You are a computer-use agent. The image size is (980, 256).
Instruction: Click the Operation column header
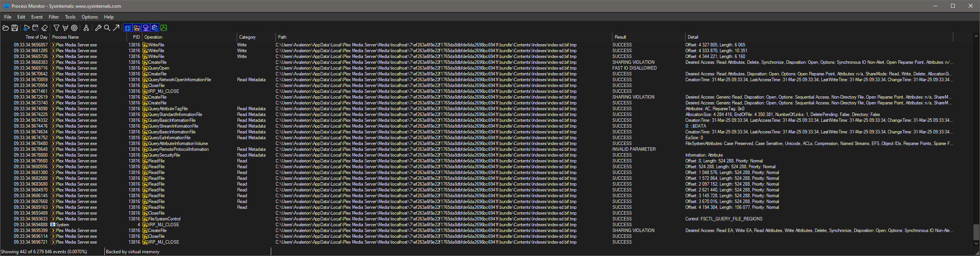[189, 37]
